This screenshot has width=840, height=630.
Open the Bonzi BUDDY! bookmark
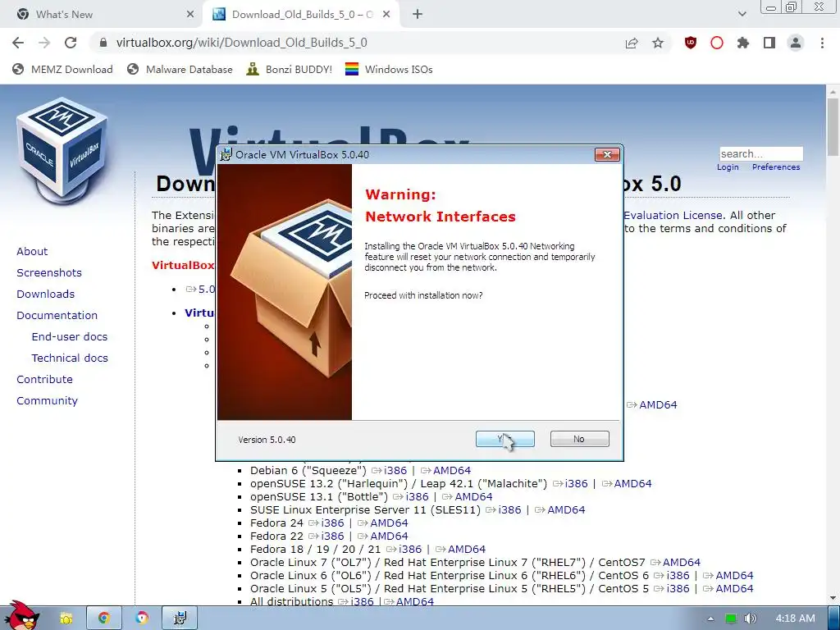click(290, 69)
